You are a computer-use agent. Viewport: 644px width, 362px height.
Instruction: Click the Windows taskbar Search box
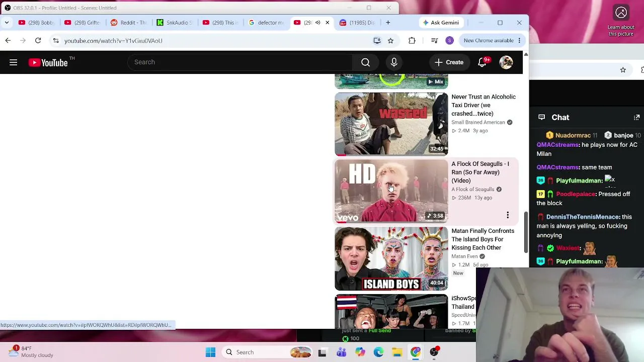click(x=268, y=352)
